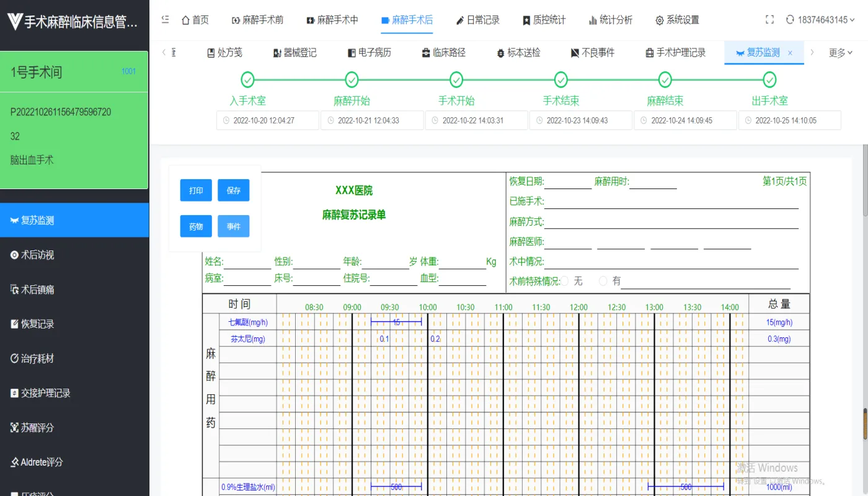Click the 交接护理记录 sidebar icon
868x496 pixels.
coord(14,393)
